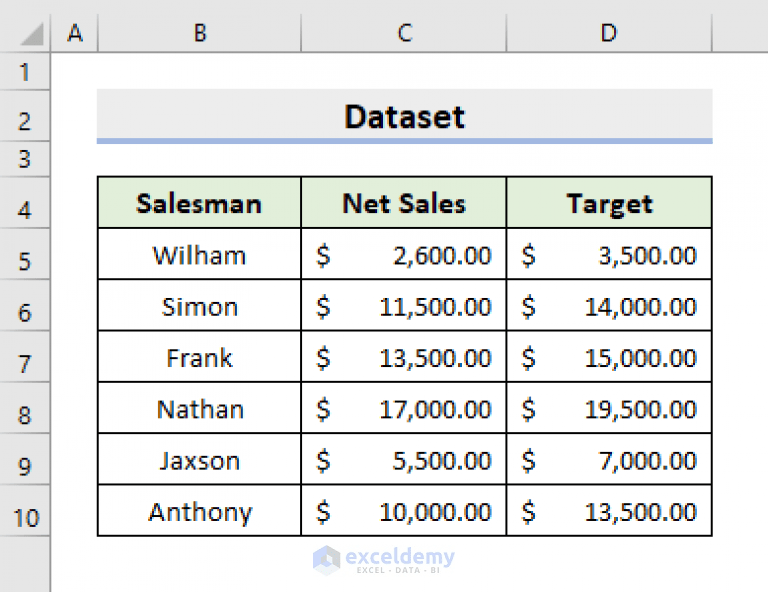This screenshot has width=768, height=592.
Task: Select row 4 header
Action: 25,210
